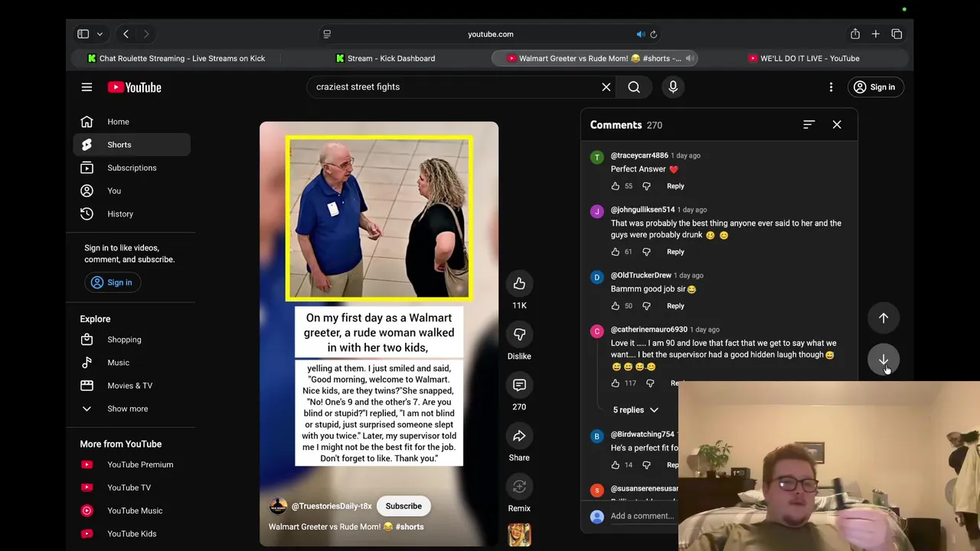Open YouTube settings three-dot menu

[831, 87]
